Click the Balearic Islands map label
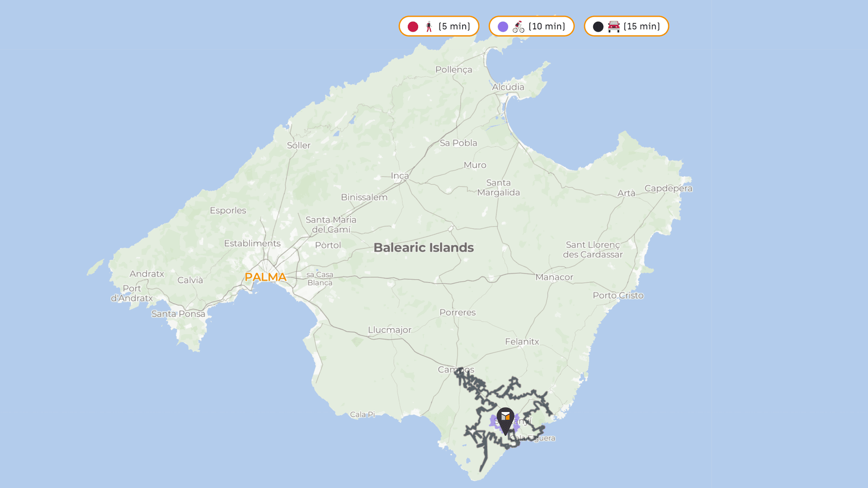Screen dimensions: 868x488 point(424,247)
